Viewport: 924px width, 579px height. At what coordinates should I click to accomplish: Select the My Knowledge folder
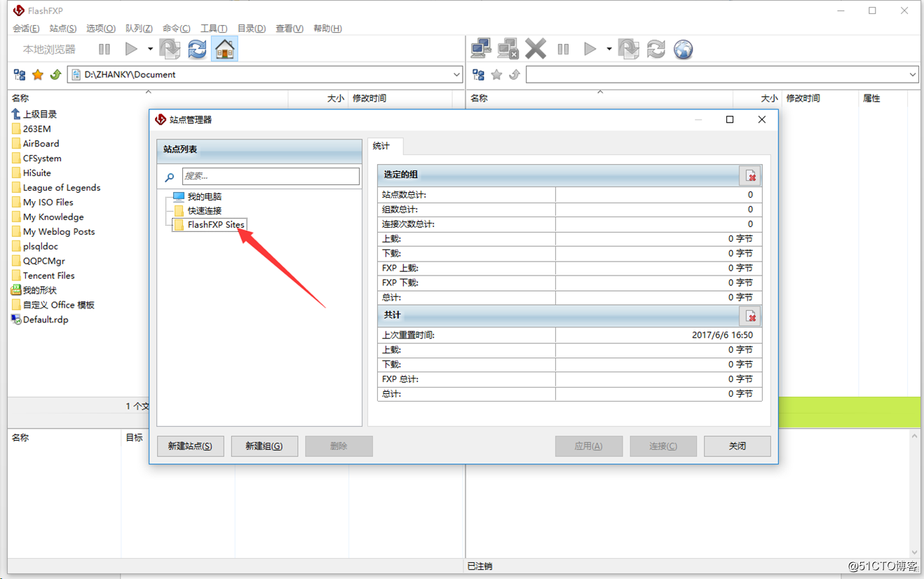click(x=48, y=217)
